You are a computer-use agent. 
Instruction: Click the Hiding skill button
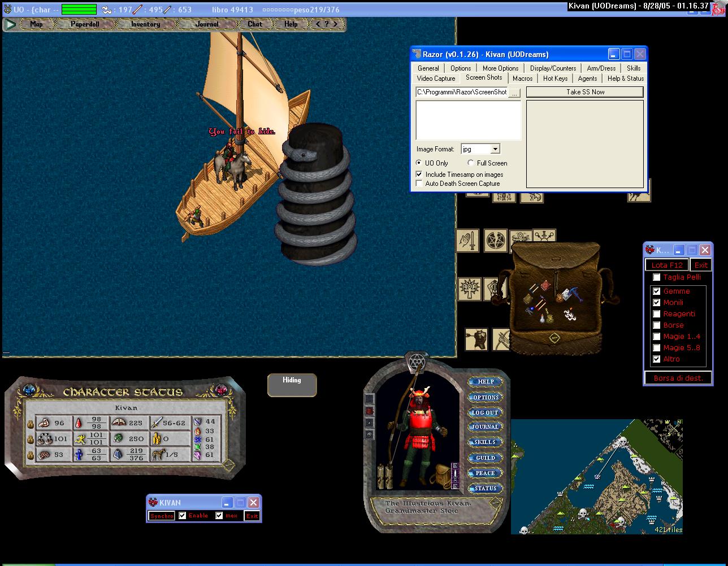coord(292,385)
